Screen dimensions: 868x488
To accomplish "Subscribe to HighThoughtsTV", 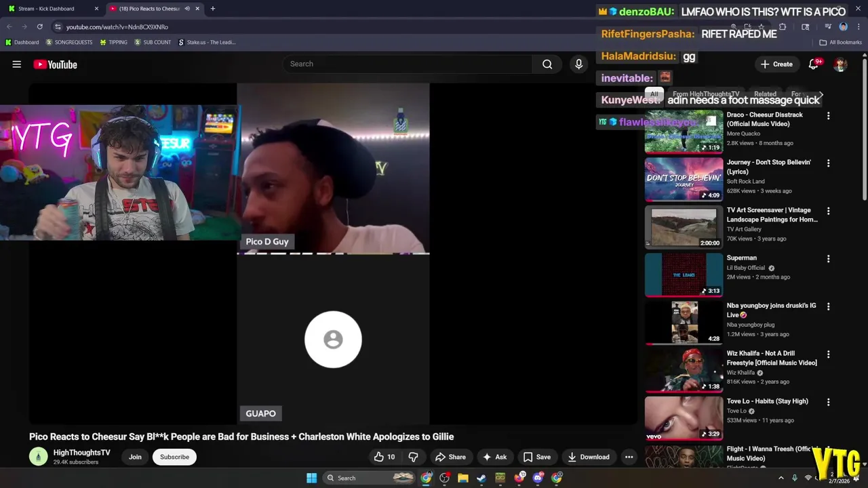I will [174, 457].
